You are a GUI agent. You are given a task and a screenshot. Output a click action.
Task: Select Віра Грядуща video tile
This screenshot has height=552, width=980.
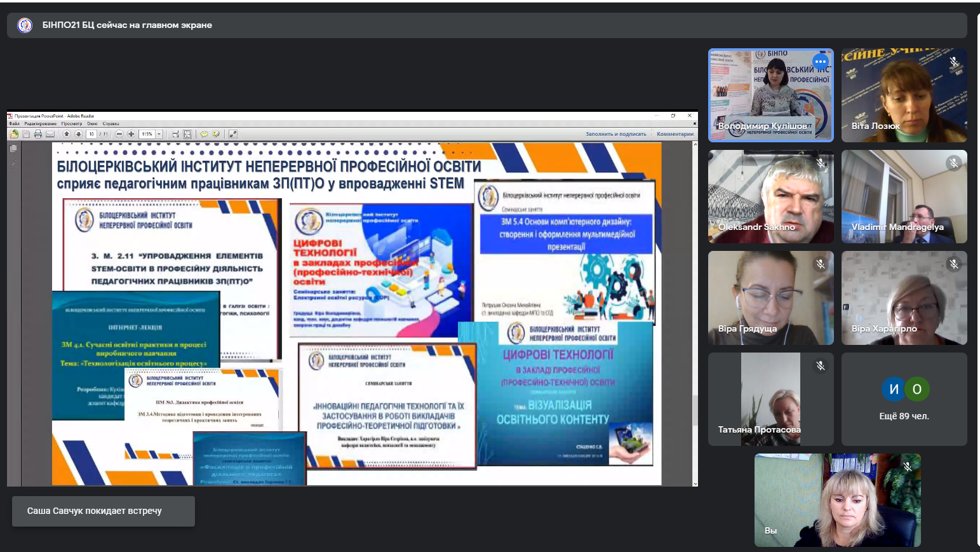point(770,298)
